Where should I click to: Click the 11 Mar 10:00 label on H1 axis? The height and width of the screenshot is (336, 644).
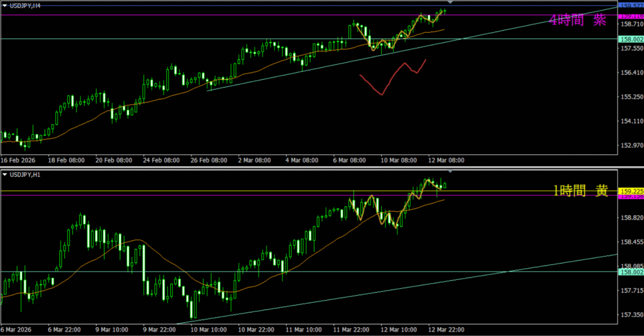pyautogui.click(x=305, y=330)
